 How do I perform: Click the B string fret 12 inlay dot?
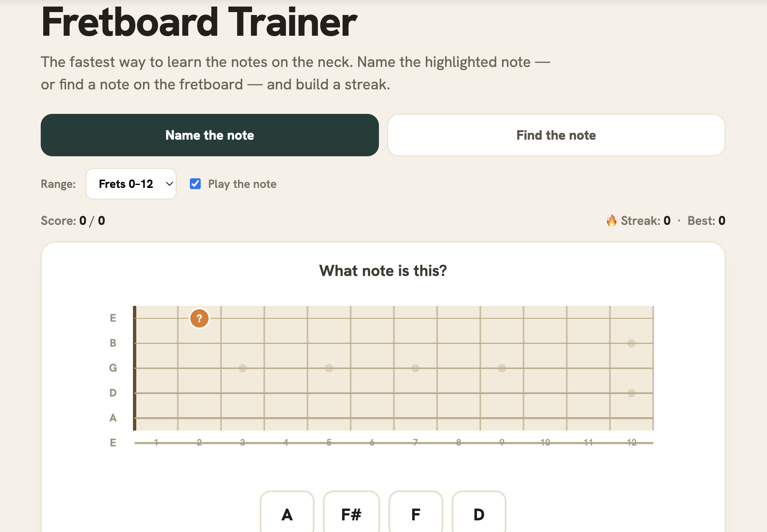632,343
